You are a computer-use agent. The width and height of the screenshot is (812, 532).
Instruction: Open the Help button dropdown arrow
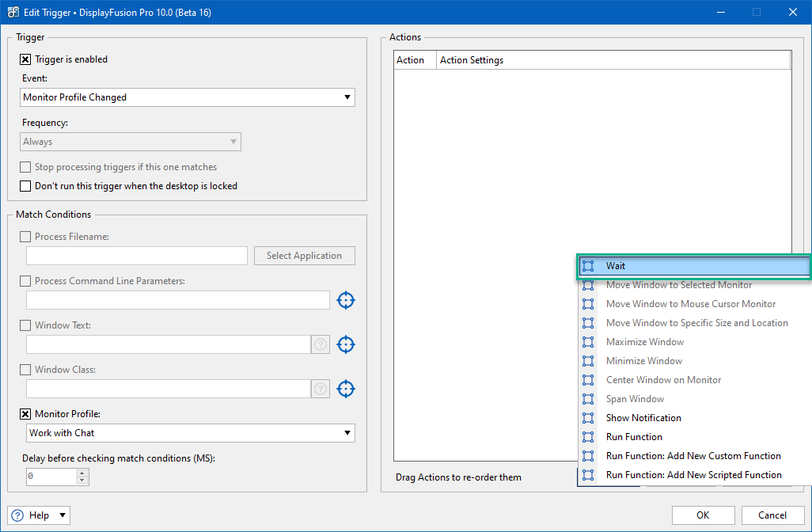coord(63,515)
